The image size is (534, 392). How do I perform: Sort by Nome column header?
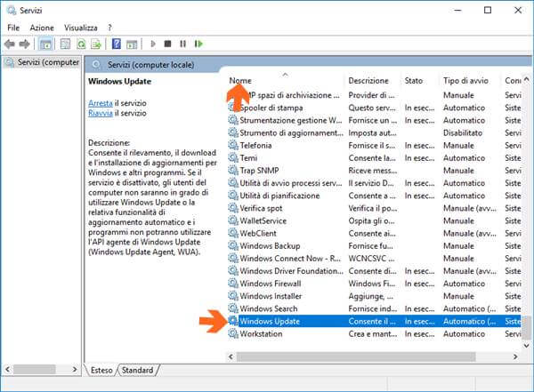tap(286, 81)
